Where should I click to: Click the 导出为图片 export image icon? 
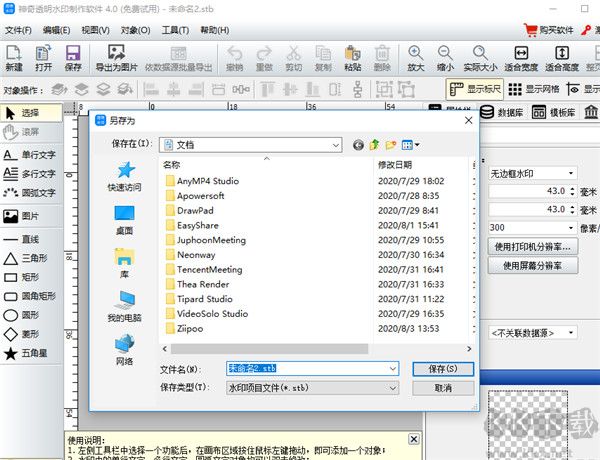116,58
